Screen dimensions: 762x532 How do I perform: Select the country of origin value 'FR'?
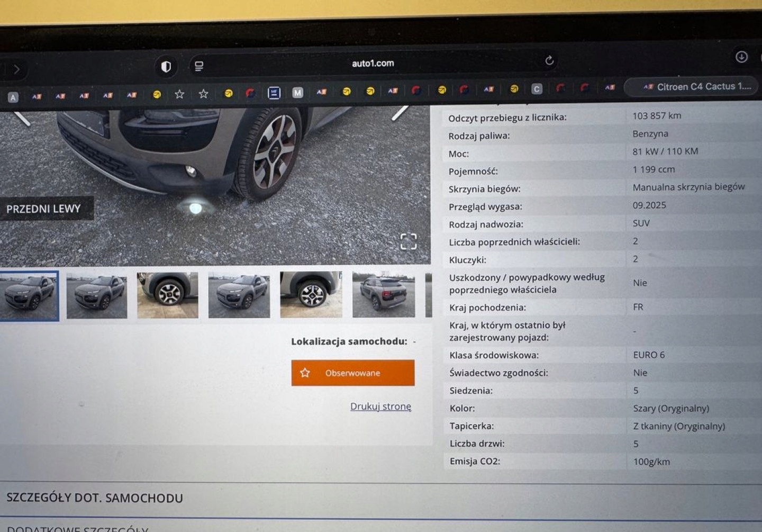[638, 307]
